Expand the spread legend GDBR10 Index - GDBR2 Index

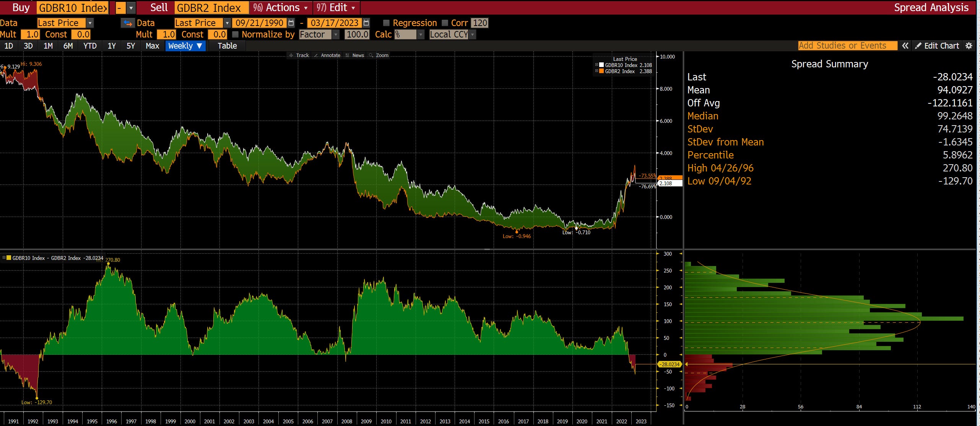pos(4,258)
